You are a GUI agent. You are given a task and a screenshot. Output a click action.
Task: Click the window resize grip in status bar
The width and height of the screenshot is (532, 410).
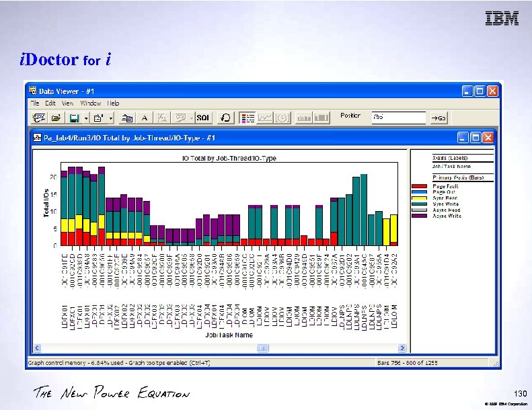click(x=496, y=364)
